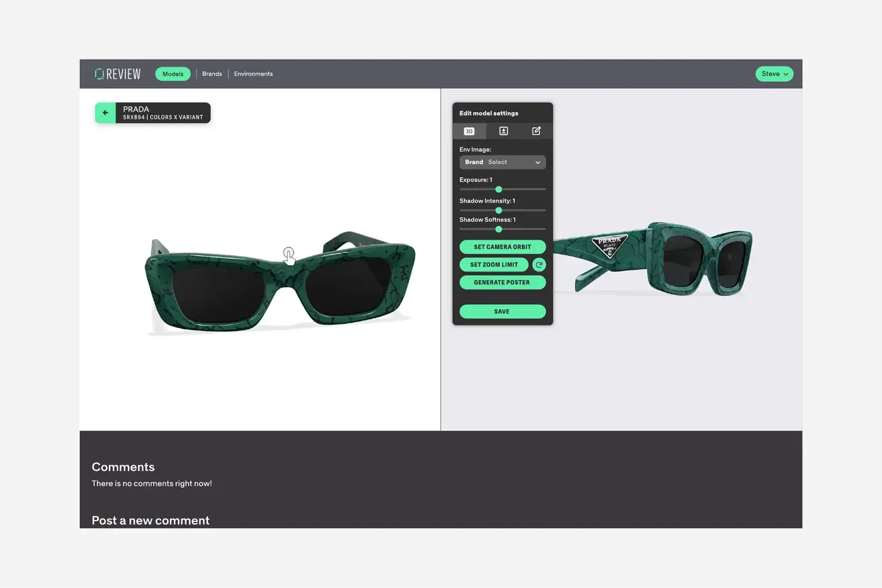Click the 'Comments' heading

click(123, 467)
